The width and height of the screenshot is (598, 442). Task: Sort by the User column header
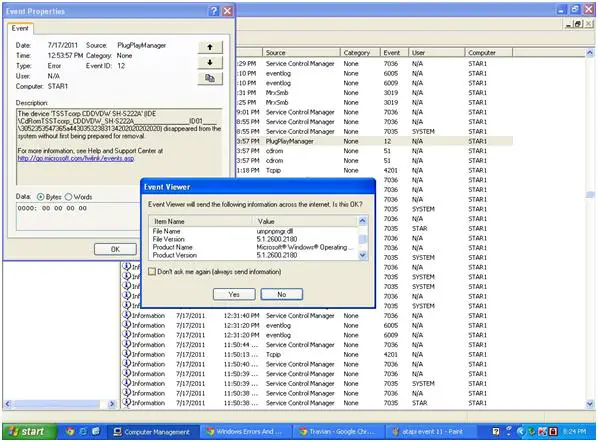point(437,52)
